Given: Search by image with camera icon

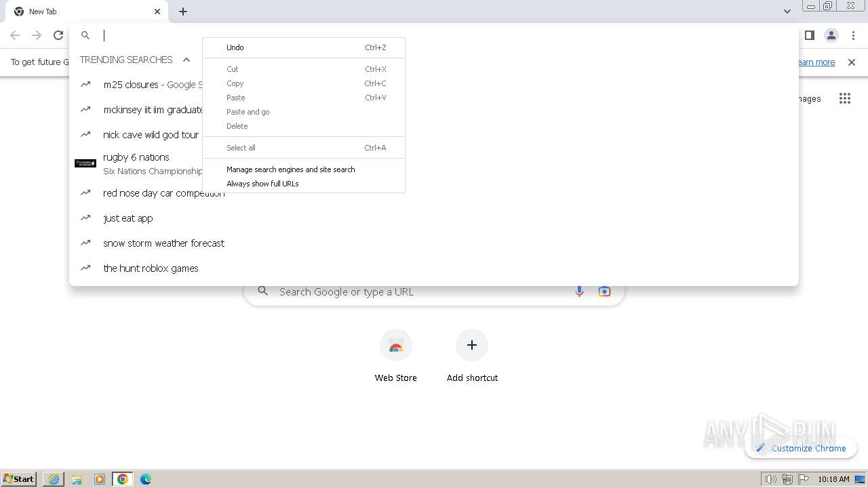Looking at the screenshot, I should pyautogui.click(x=604, y=291).
